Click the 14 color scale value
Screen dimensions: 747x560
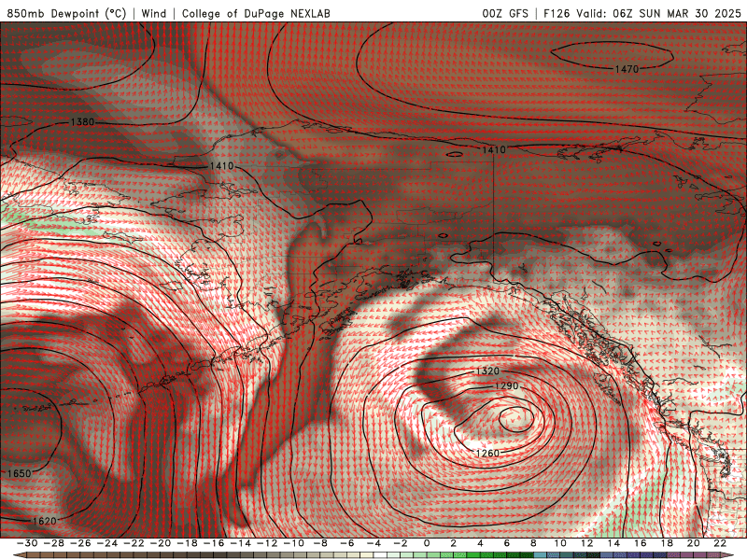613,543
